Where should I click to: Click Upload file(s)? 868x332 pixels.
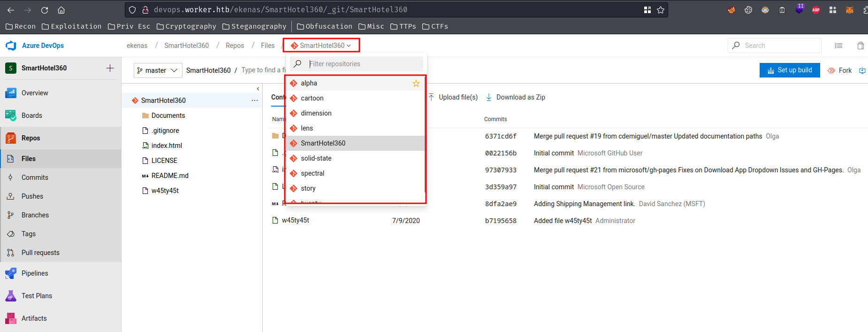[453, 97]
